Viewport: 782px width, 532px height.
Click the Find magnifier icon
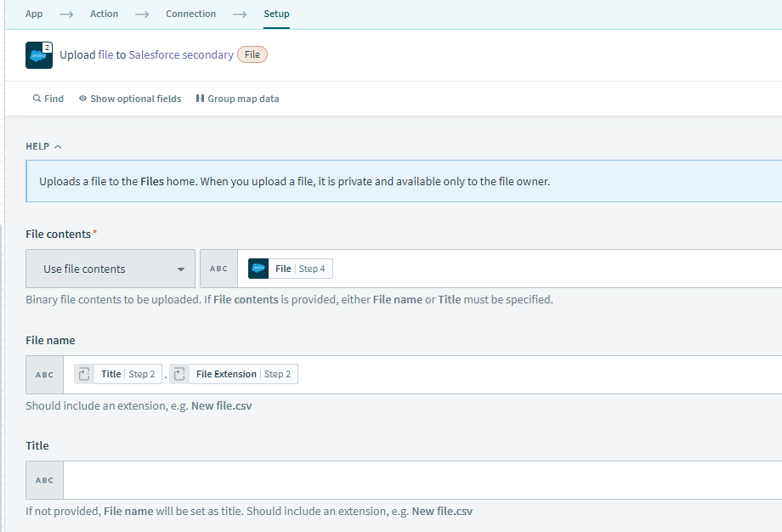click(x=37, y=99)
